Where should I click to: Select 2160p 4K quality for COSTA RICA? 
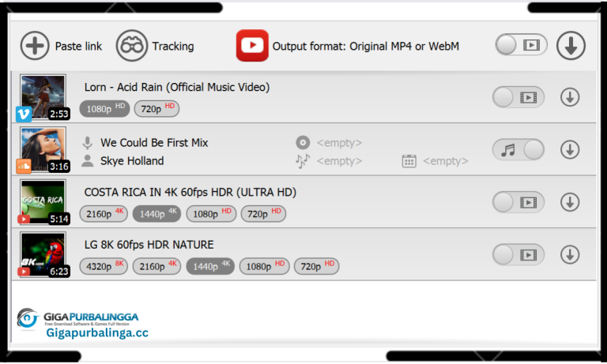click(104, 213)
